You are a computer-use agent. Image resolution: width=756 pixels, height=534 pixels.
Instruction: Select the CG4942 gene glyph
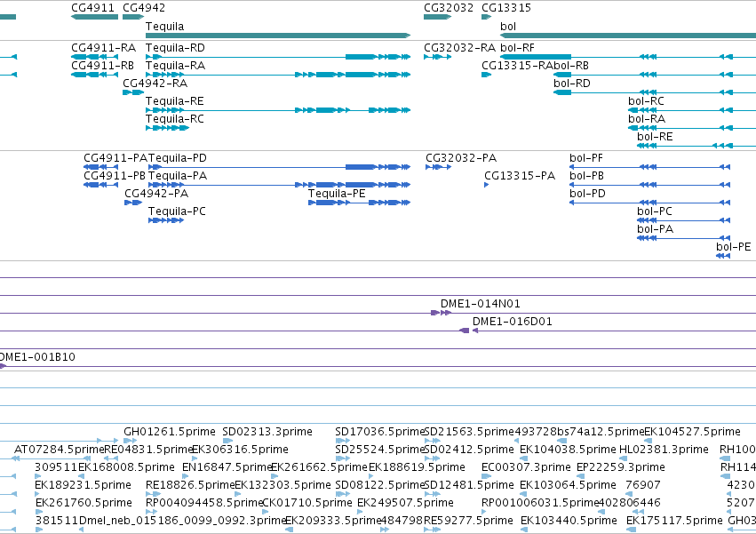click(133, 17)
